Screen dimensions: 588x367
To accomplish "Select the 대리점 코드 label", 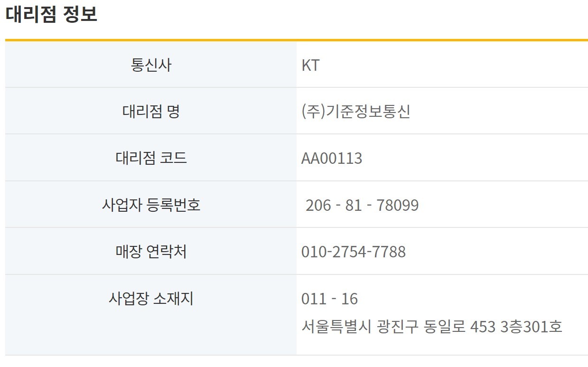I will click(x=151, y=158).
